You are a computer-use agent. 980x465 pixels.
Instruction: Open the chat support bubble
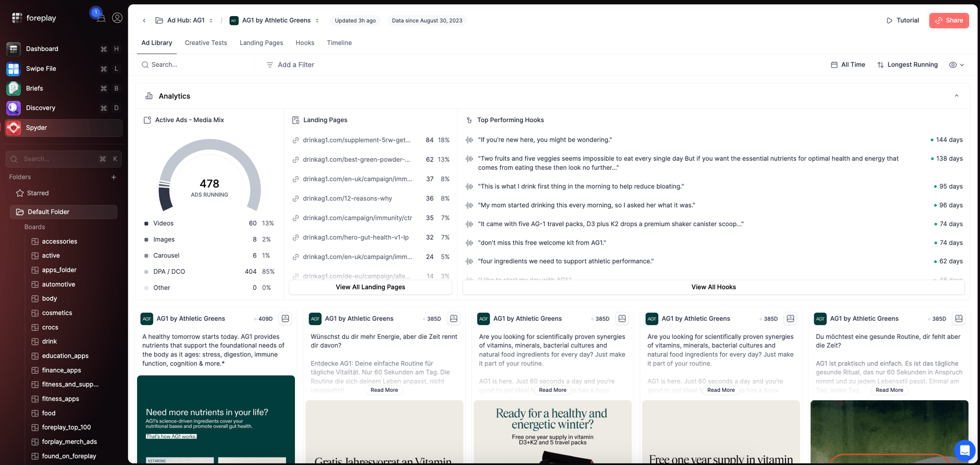click(964, 450)
